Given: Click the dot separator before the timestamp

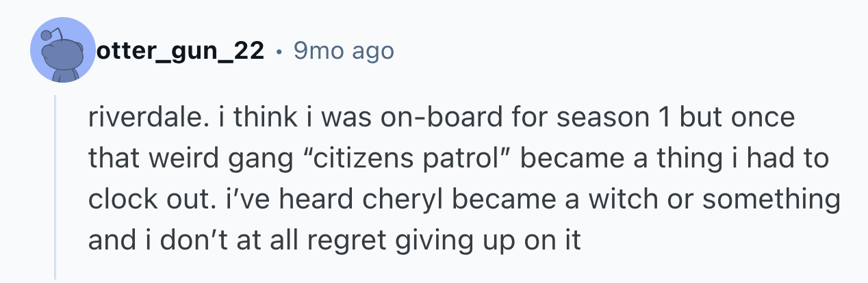Looking at the screenshot, I should pyautogui.click(x=279, y=51).
